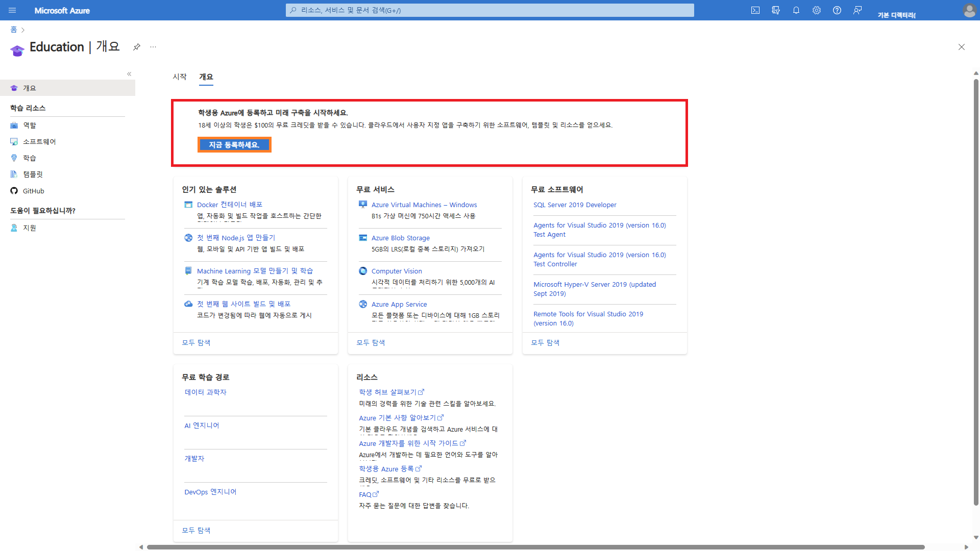The width and height of the screenshot is (980, 551).
Task: Open Azure 개발자를 위한 시작 가이드 link
Action: pos(412,443)
